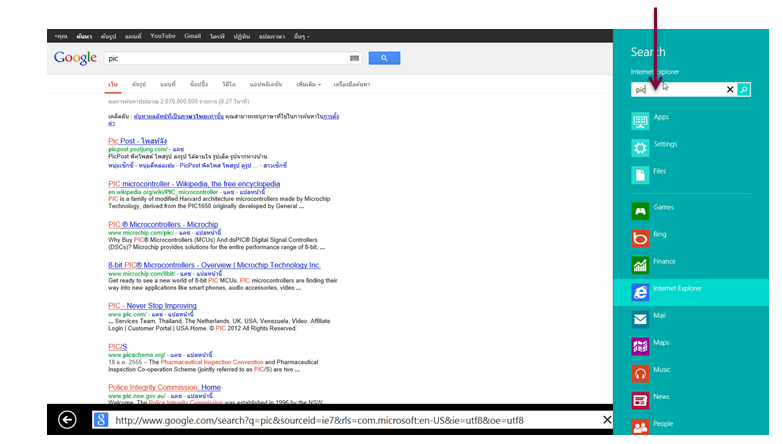Choose the Games app icon
Viewport: 782px width, 444px height.
[x=640, y=211]
